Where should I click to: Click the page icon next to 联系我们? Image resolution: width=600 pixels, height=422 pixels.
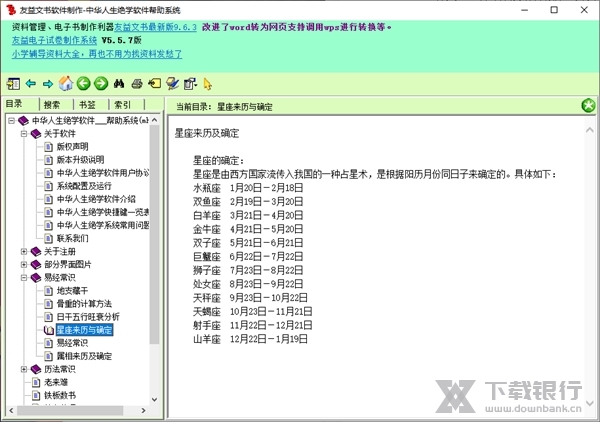point(49,238)
